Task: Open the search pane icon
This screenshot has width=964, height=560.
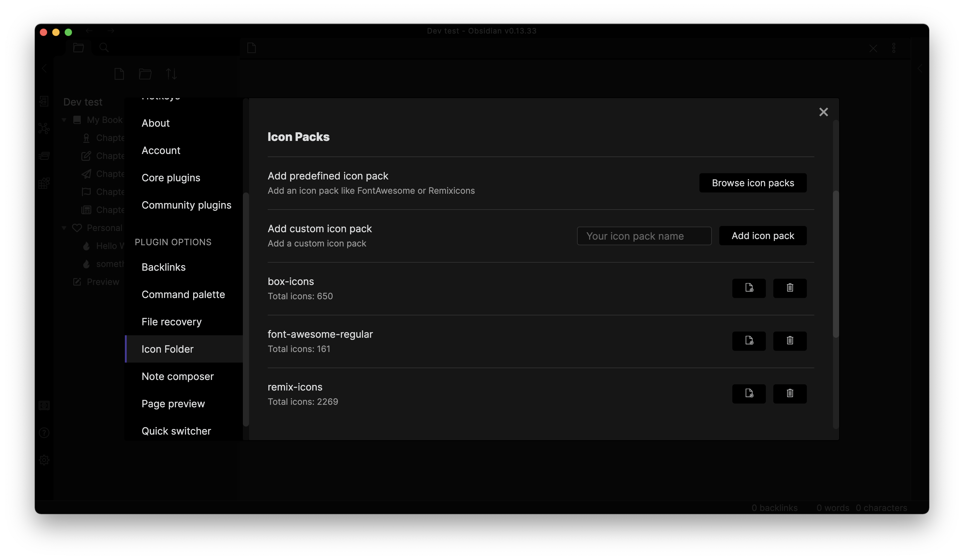Action: [x=104, y=48]
